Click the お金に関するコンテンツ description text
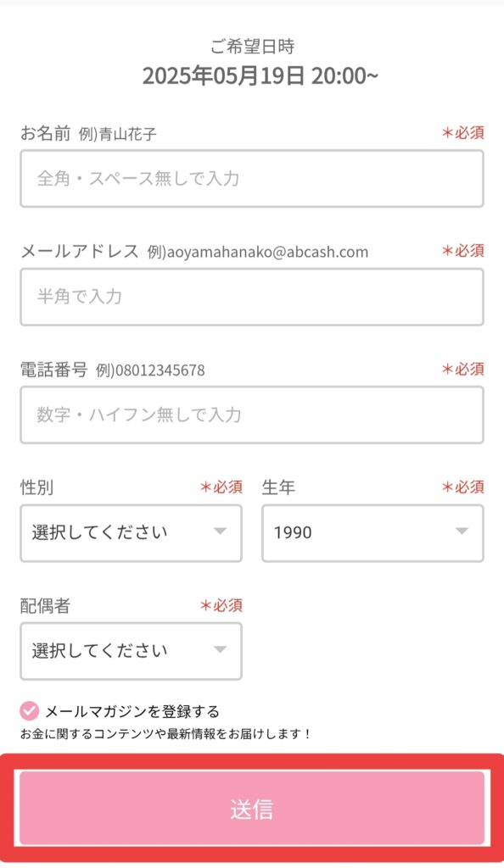The height and width of the screenshot is (868, 504). (x=165, y=734)
